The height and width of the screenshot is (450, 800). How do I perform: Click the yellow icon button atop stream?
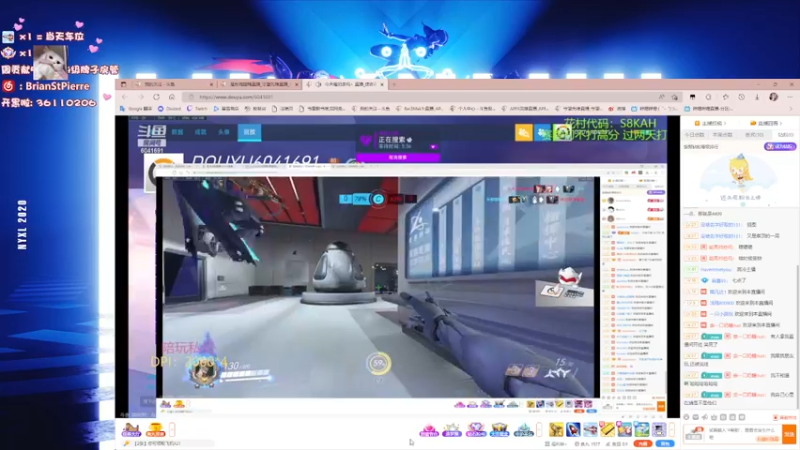tap(523, 133)
